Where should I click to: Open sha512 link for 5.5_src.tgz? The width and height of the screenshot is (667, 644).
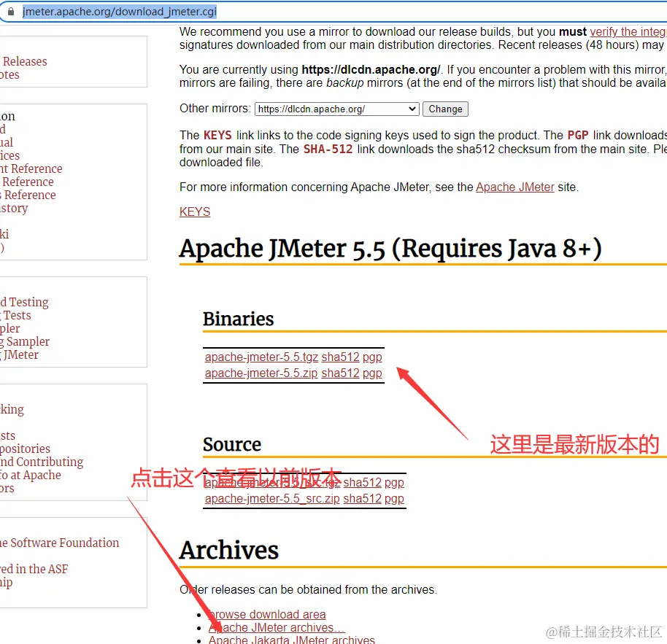click(x=363, y=483)
